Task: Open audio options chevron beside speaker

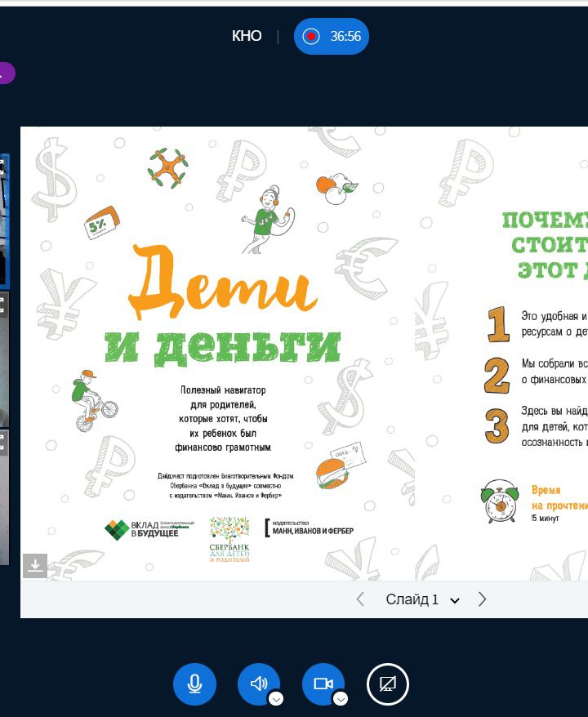Action: coord(276,698)
